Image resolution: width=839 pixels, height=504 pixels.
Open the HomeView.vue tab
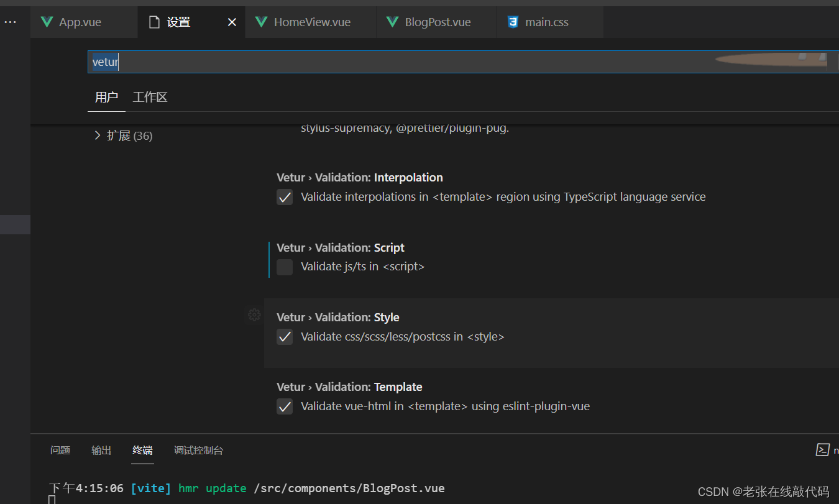[x=311, y=22]
